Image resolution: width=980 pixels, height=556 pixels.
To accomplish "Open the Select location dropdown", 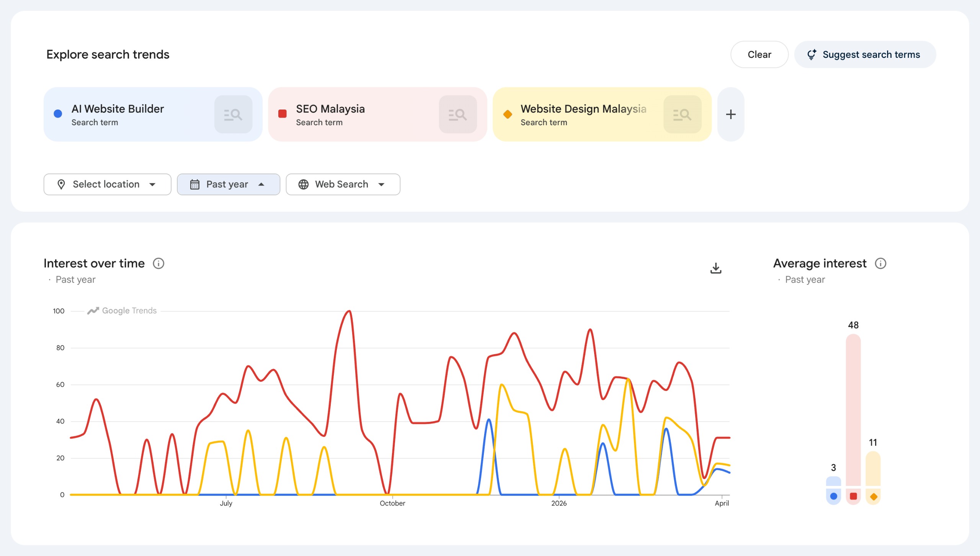I will coord(107,185).
